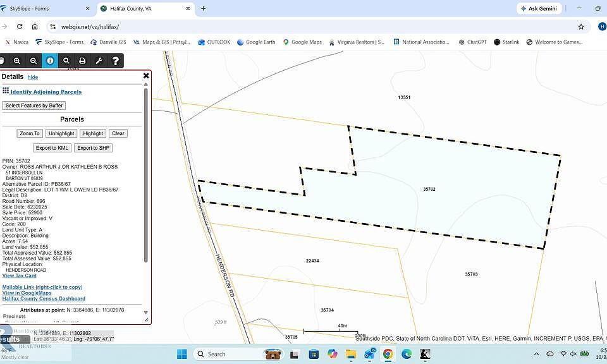Open Outlook from the taskbar
This screenshot has width=607, height=364.
tap(369, 354)
